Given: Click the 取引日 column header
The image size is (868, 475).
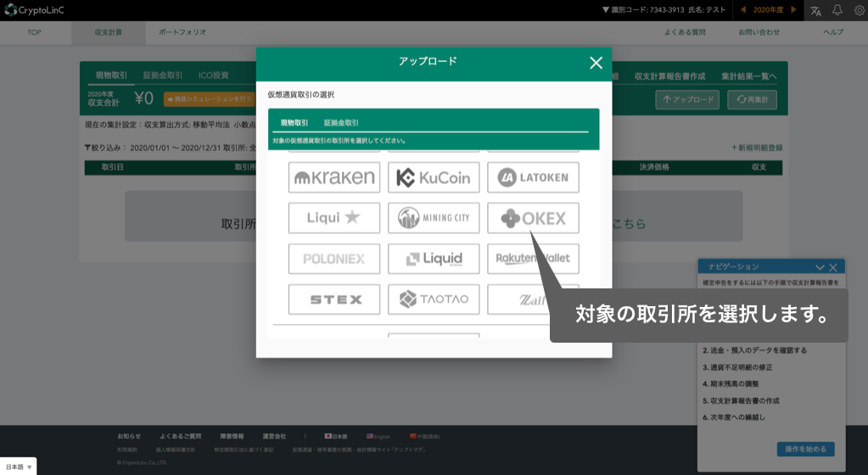Looking at the screenshot, I should coord(112,167).
